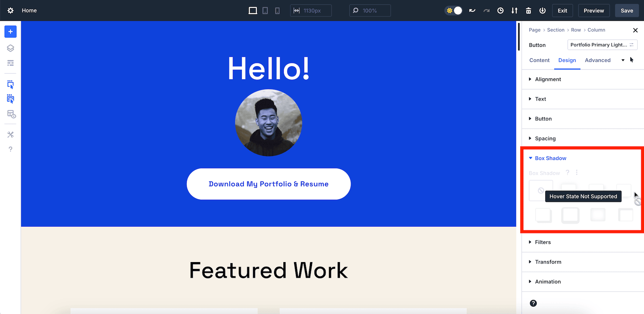
Task: Open dropdown arrow beside Advanced tab
Action: coord(623,60)
